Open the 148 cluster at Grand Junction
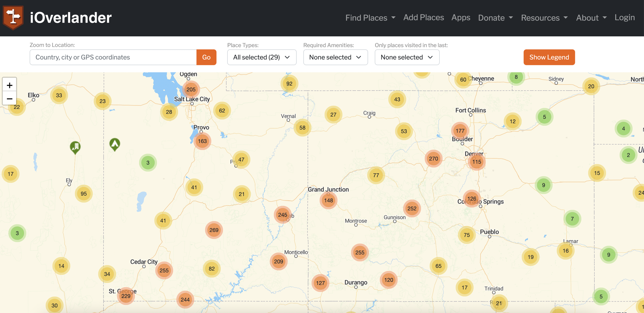This screenshot has width=644, height=313. pyautogui.click(x=328, y=200)
